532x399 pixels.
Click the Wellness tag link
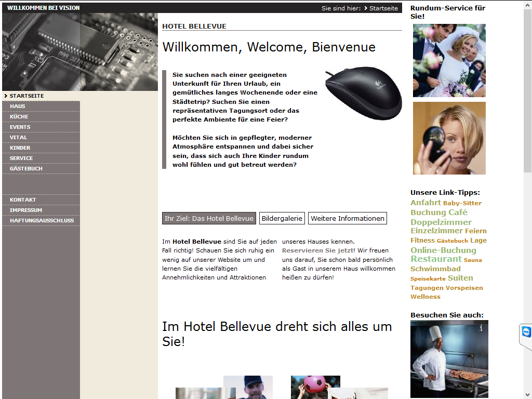click(425, 297)
